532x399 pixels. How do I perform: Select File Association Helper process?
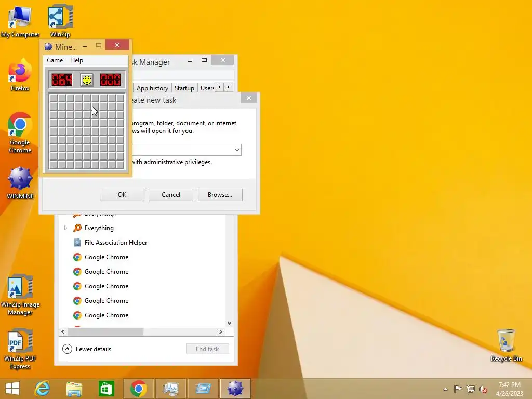click(142, 243)
